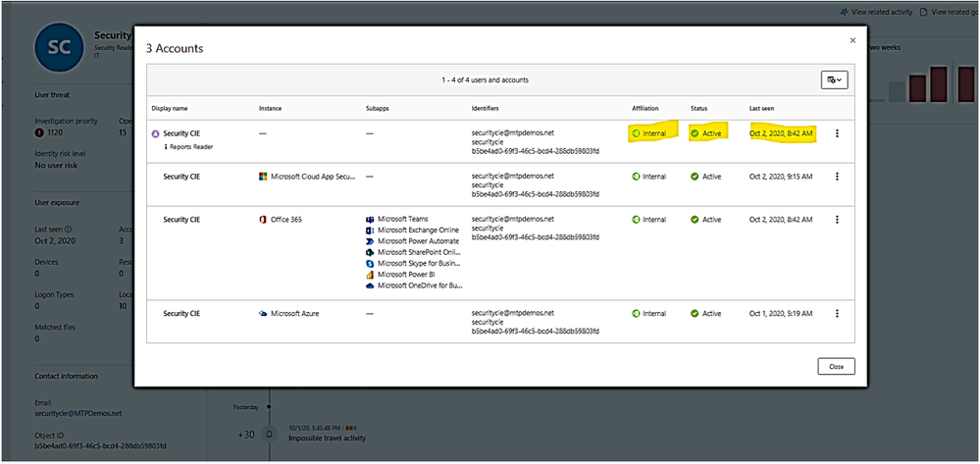Image resolution: width=980 pixels, height=464 pixels.
Task: Open the table column settings dropdown
Action: 835,80
